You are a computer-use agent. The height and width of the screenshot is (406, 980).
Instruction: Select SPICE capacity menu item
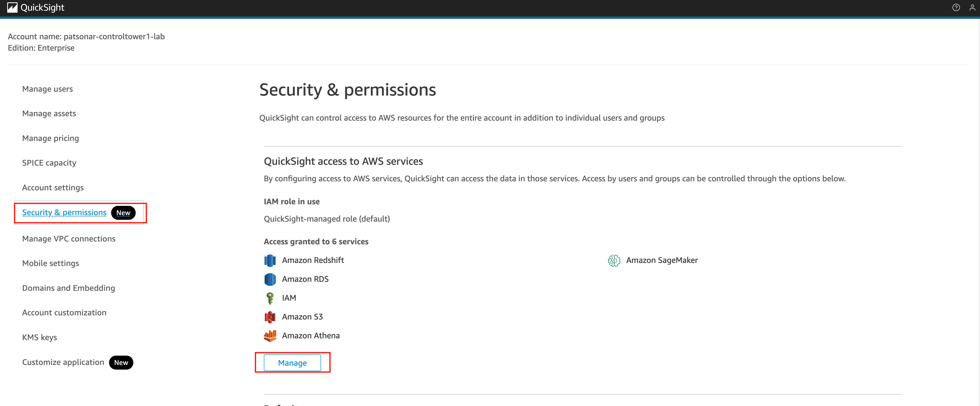pos(49,163)
